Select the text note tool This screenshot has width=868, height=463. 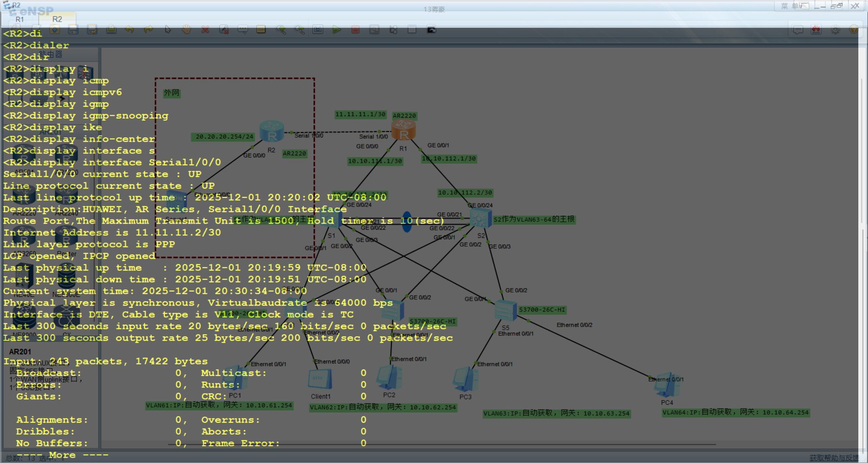click(x=243, y=30)
